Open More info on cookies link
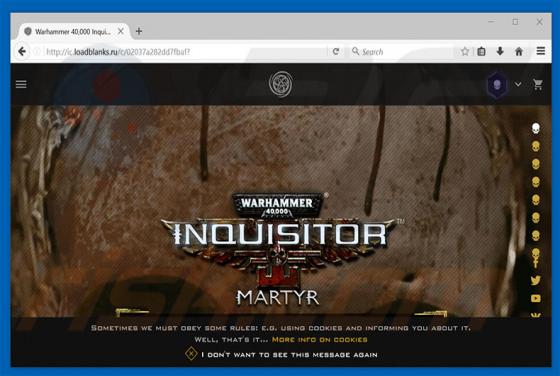The image size is (560, 376). pos(320,340)
